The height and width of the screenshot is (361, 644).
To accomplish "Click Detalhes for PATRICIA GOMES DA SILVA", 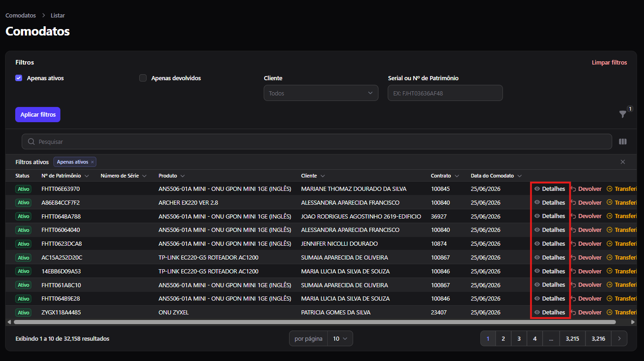I will pyautogui.click(x=549, y=312).
